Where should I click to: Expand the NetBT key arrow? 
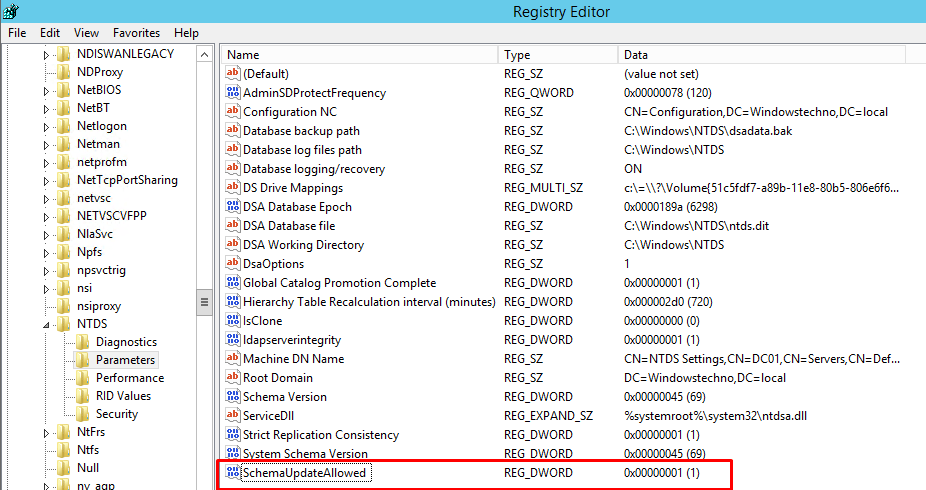(x=46, y=109)
